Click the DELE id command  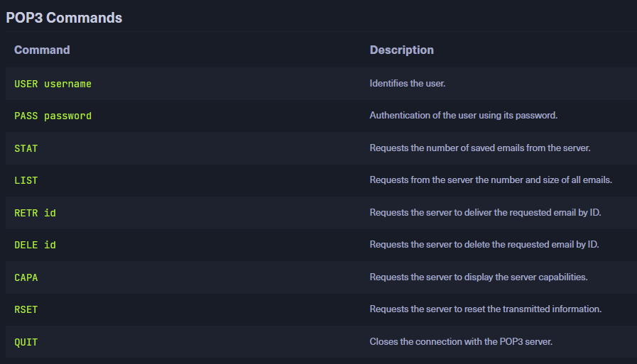click(x=35, y=245)
